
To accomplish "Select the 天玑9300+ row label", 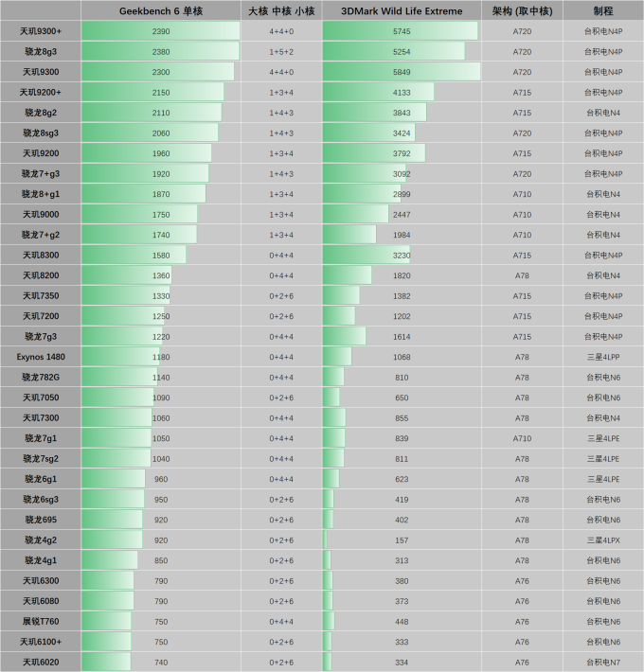I will (41, 31).
